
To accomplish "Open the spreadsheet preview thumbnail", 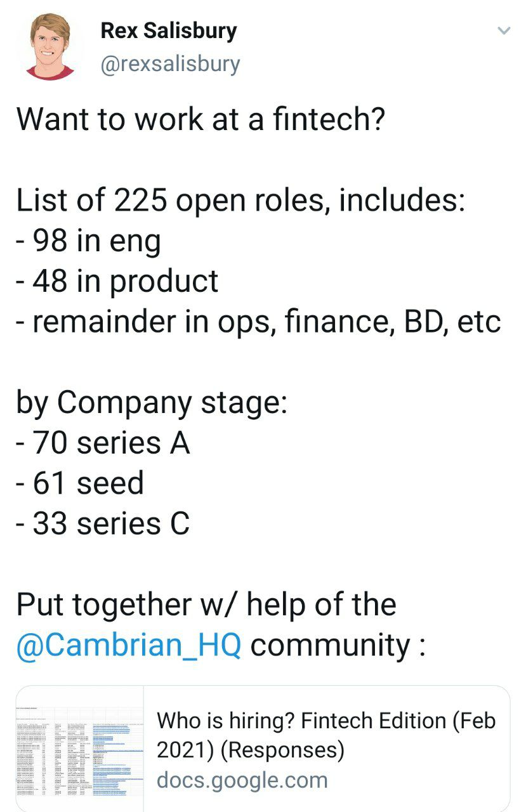I will [x=80, y=749].
